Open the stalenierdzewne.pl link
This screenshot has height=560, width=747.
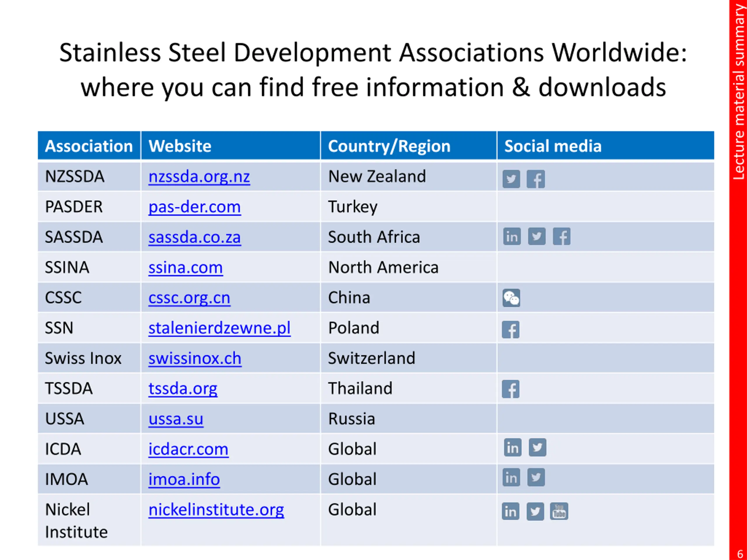click(x=219, y=328)
